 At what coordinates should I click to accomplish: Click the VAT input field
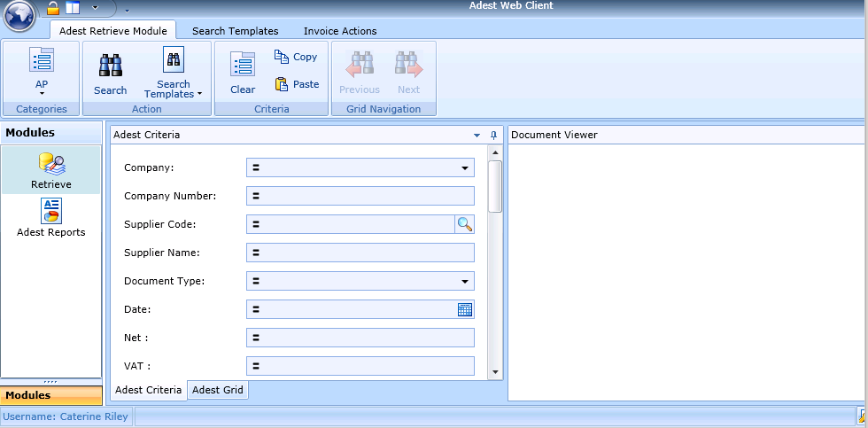360,366
